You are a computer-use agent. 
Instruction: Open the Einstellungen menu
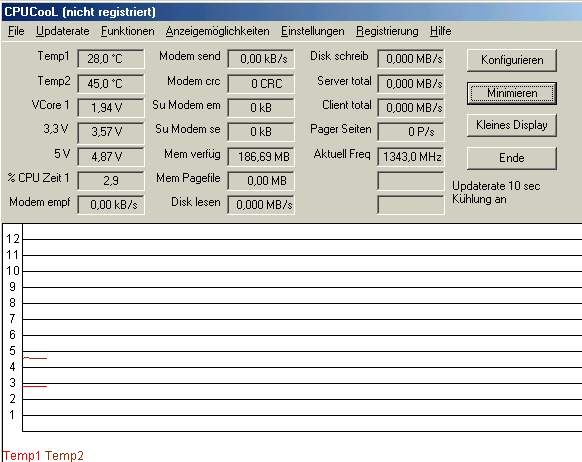click(x=313, y=31)
